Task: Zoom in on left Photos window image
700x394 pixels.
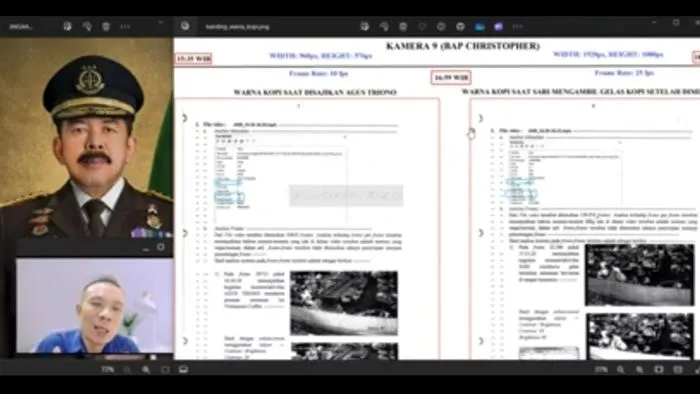Action: click(146, 369)
